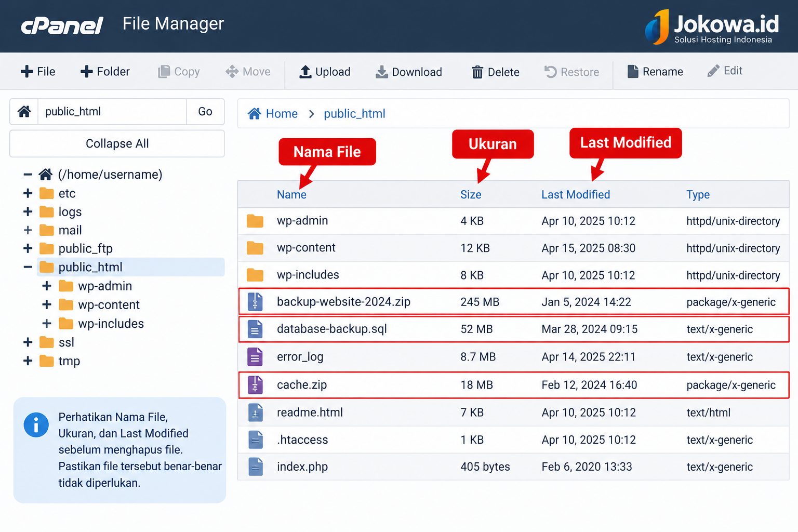Image resolution: width=798 pixels, height=532 pixels.
Task: Expand wp-content in the sidebar tree
Action: click(47, 304)
